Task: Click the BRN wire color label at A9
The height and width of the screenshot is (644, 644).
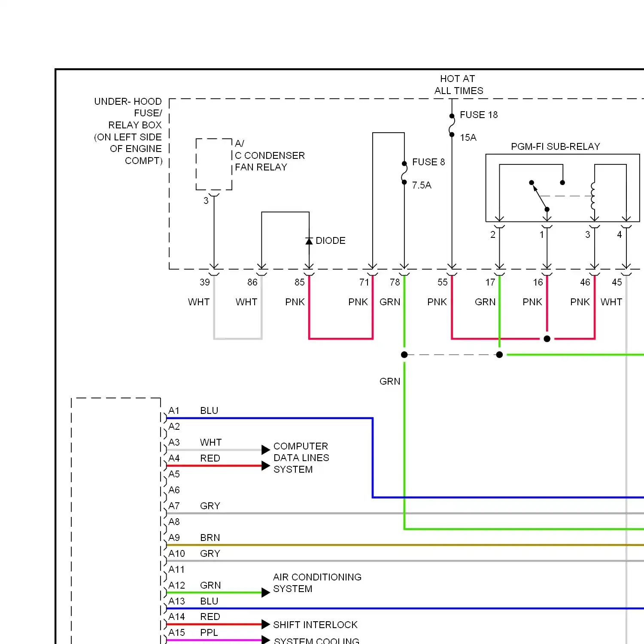Action: [210, 538]
